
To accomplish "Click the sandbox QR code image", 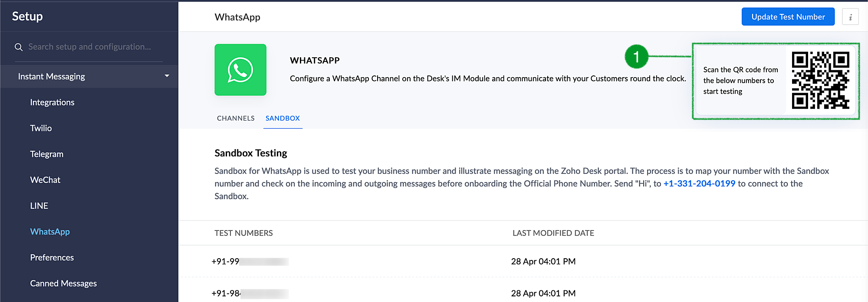I will (820, 81).
